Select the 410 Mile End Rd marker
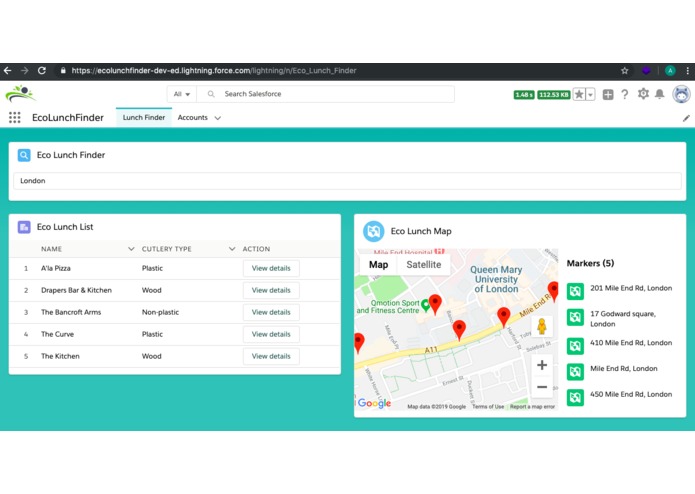The height and width of the screenshot is (494, 695). pos(620,346)
